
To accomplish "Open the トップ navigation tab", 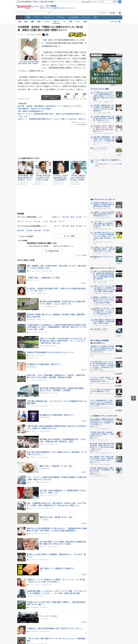I will click(20, 17).
